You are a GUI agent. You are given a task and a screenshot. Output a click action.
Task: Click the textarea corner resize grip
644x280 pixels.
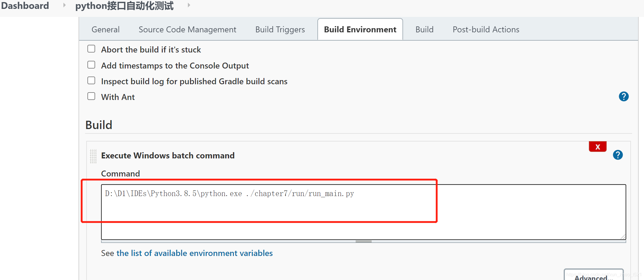(x=623, y=236)
